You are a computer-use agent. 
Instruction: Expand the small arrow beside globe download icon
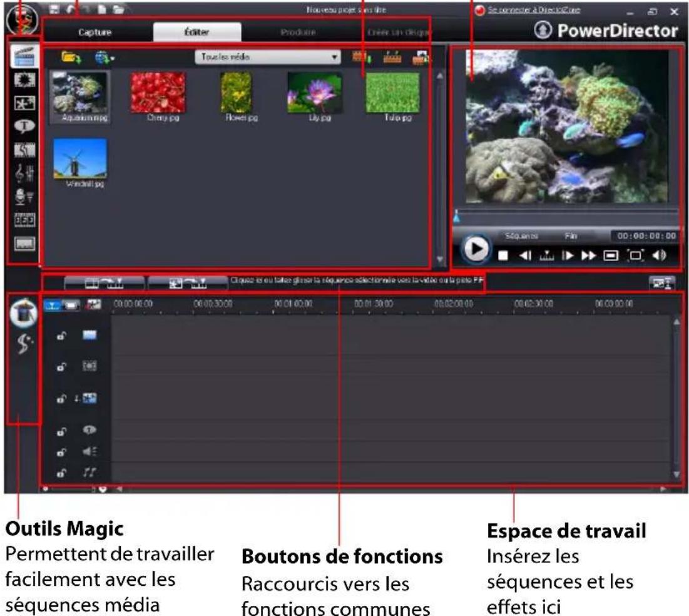coord(113,58)
